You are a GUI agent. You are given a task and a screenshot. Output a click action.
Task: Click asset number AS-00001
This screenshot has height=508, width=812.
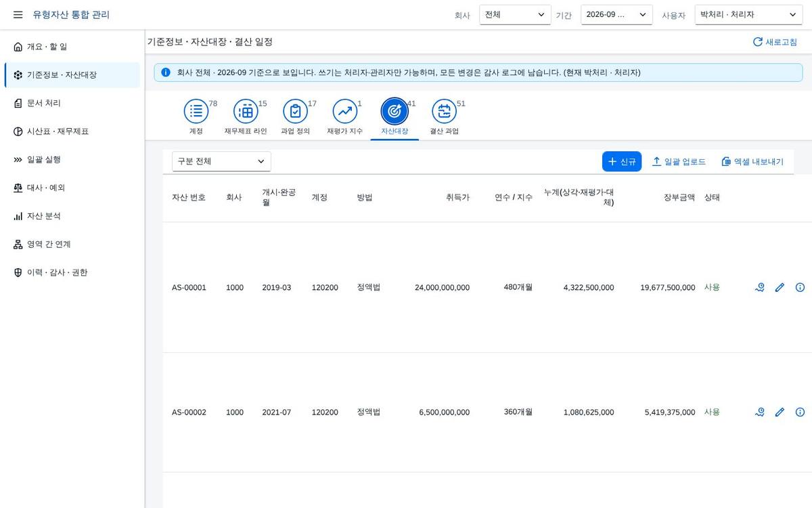189,288
